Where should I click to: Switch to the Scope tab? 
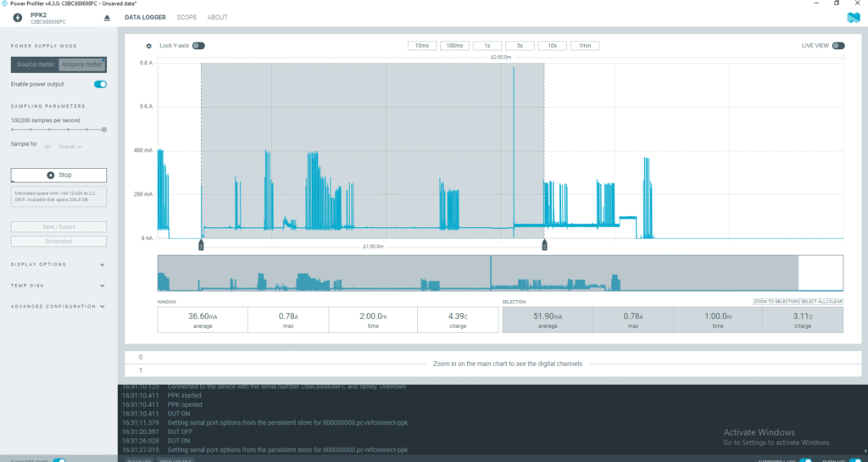click(186, 17)
